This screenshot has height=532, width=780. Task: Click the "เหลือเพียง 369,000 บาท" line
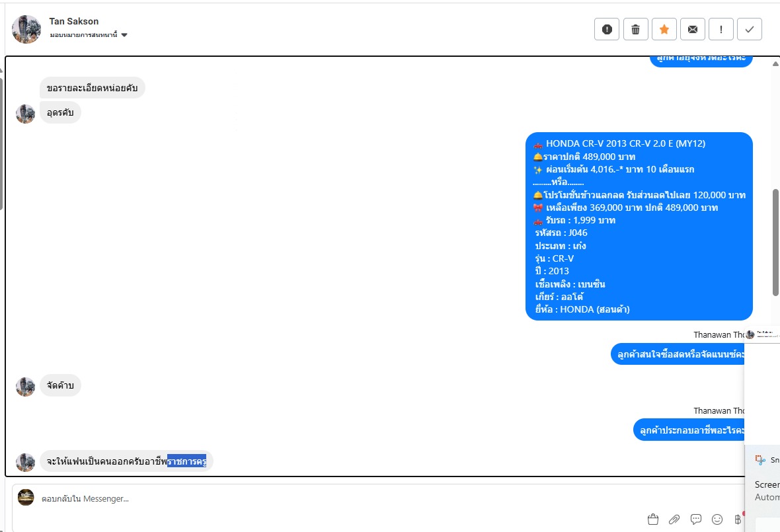[626, 208]
